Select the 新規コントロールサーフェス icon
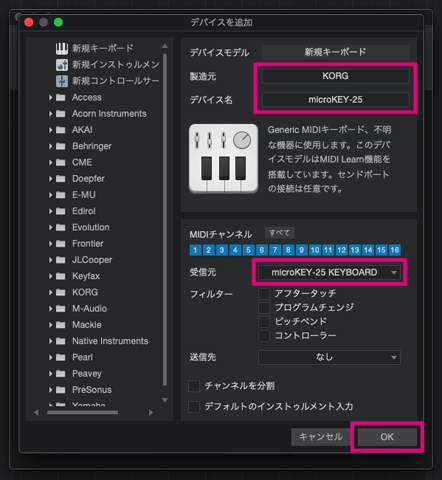442x480 pixels. pos(62,81)
